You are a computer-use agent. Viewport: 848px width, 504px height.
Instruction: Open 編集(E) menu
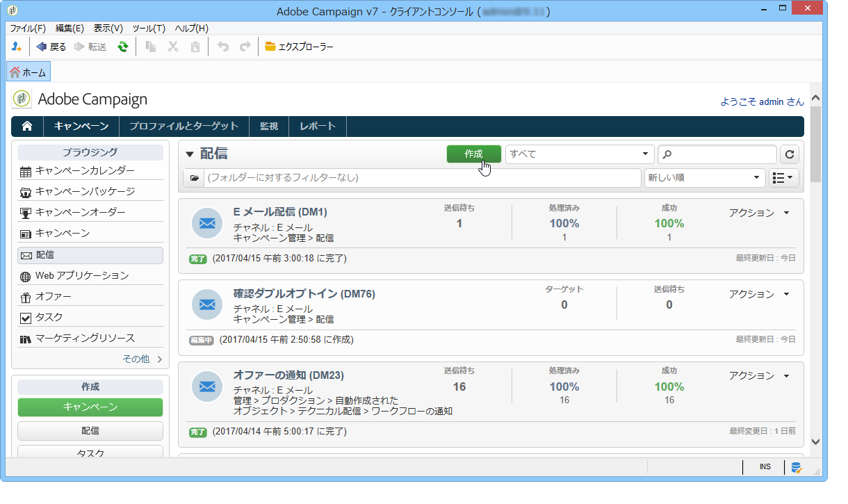point(70,29)
